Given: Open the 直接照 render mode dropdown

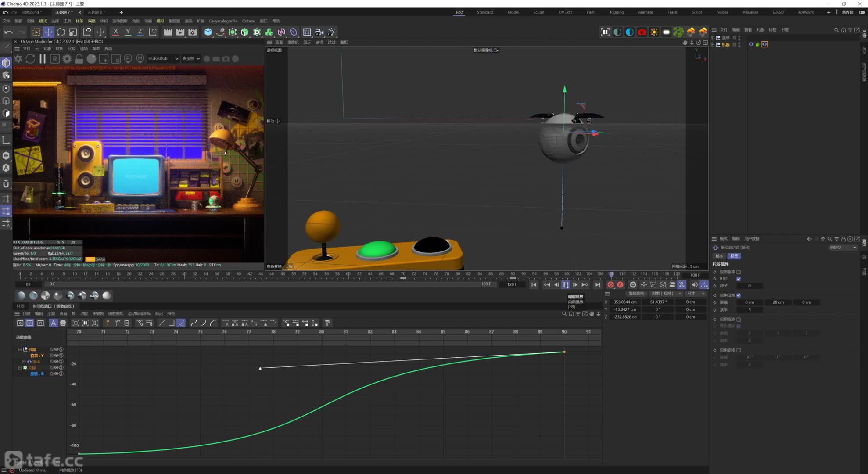Looking at the screenshot, I should pos(191,58).
